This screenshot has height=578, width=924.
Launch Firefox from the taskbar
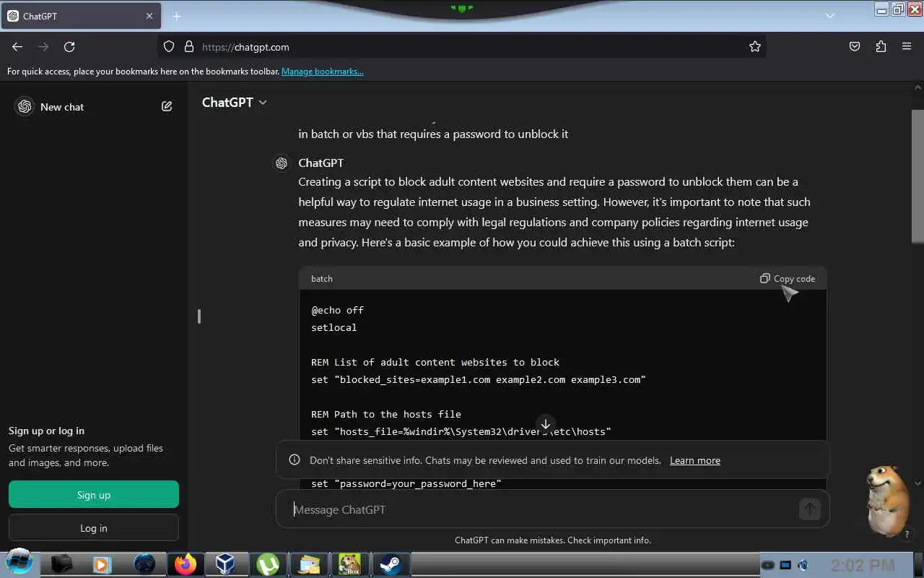tap(186, 564)
